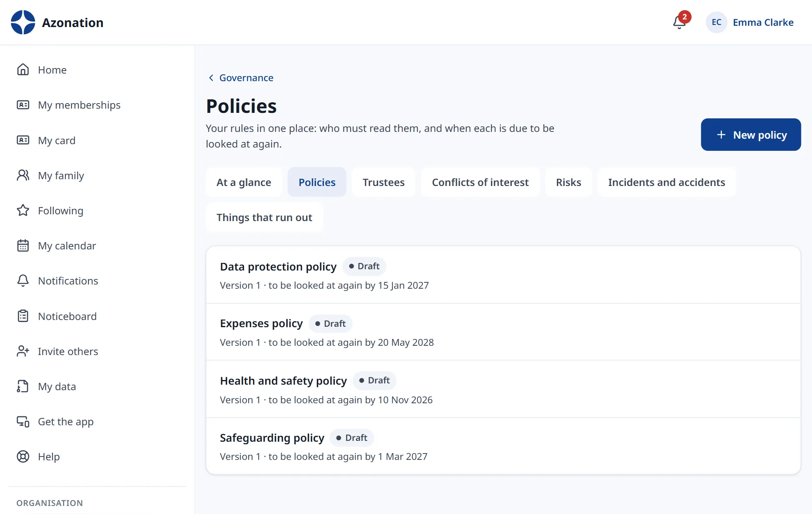Open the Conflicts of interest tab
Viewport: 812px width, 514px height.
480,182
